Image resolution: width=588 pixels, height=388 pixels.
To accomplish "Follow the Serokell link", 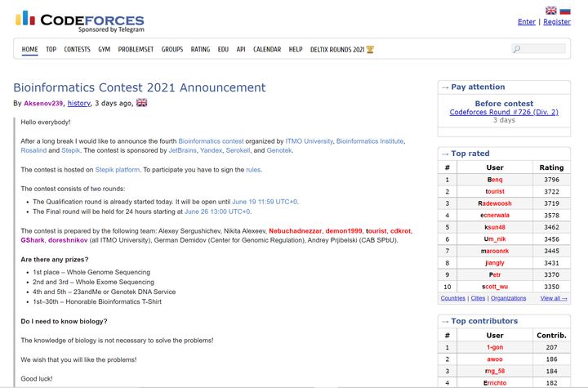I will click(238, 150).
